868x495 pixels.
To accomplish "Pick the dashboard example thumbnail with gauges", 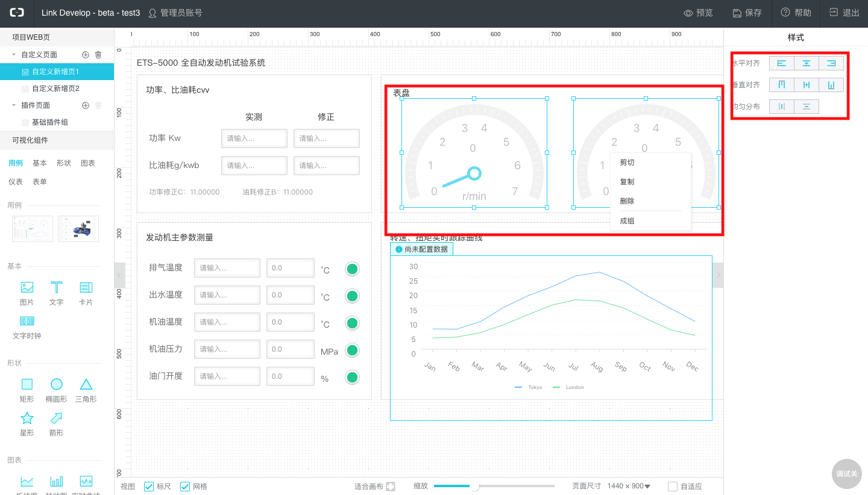I will tap(33, 229).
